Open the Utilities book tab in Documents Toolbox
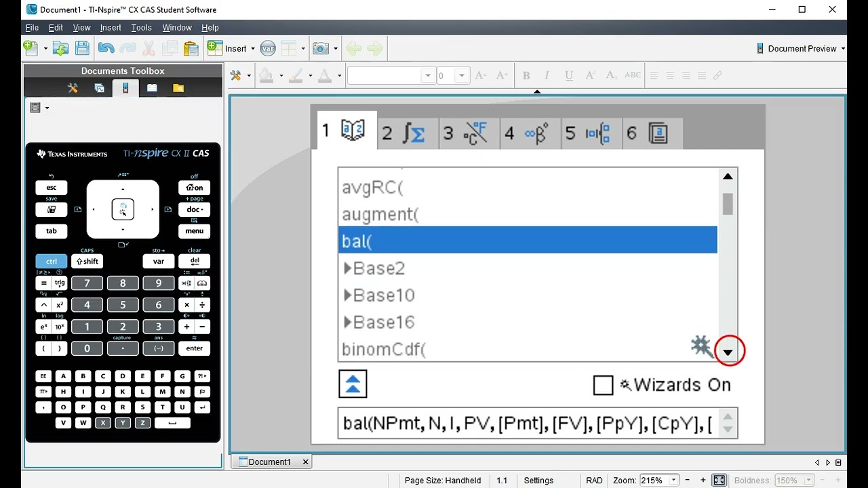 (152, 88)
